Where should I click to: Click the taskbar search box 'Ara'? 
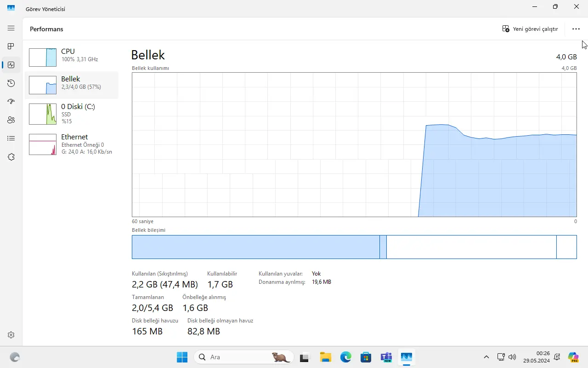pos(243,357)
